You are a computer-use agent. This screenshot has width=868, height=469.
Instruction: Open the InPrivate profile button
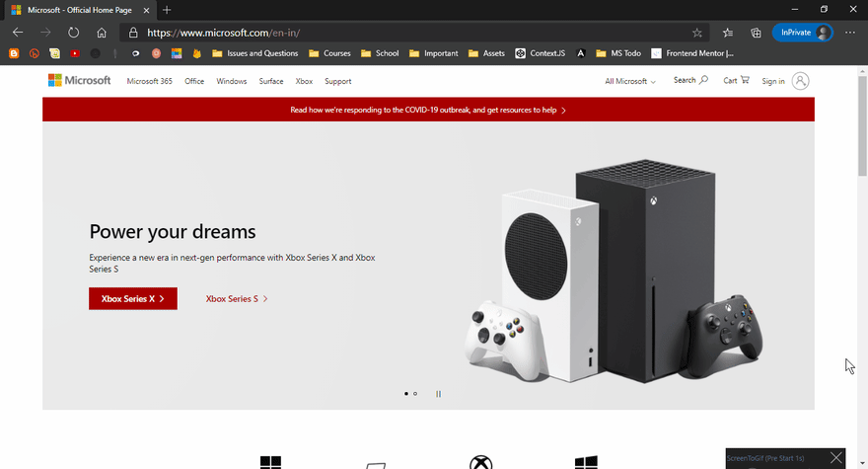point(803,33)
